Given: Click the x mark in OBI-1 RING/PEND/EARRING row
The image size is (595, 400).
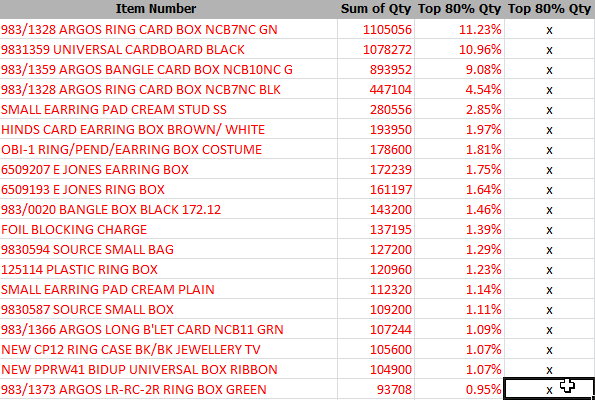Looking at the screenshot, I should tap(549, 151).
